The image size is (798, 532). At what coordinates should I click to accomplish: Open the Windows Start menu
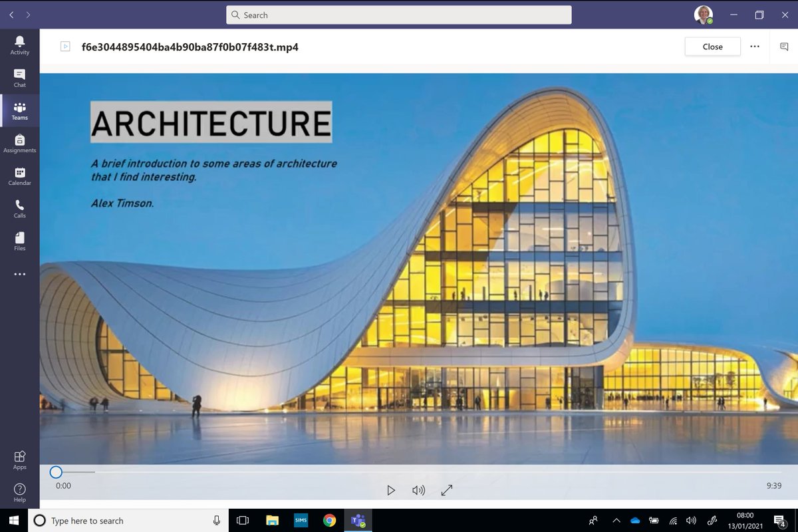13,521
